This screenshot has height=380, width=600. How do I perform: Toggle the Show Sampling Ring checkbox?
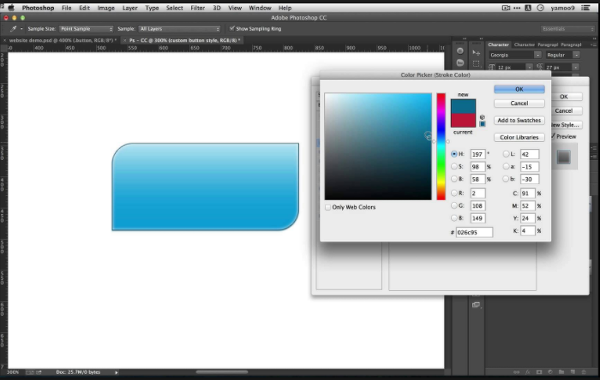(x=232, y=29)
